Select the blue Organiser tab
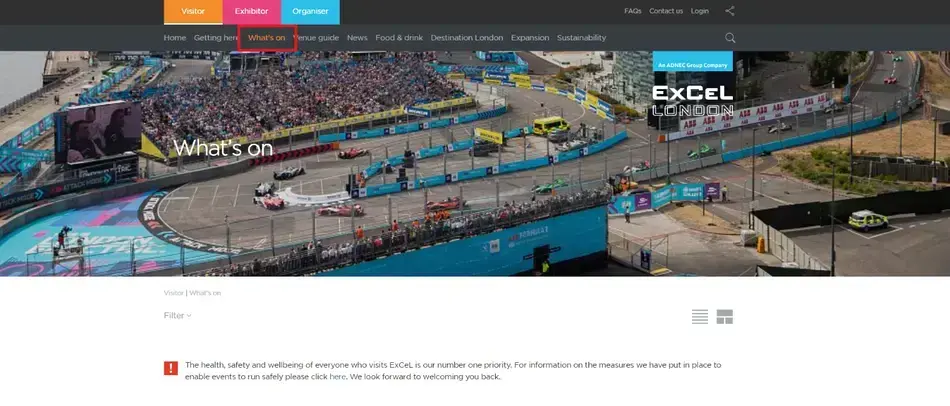 point(310,12)
